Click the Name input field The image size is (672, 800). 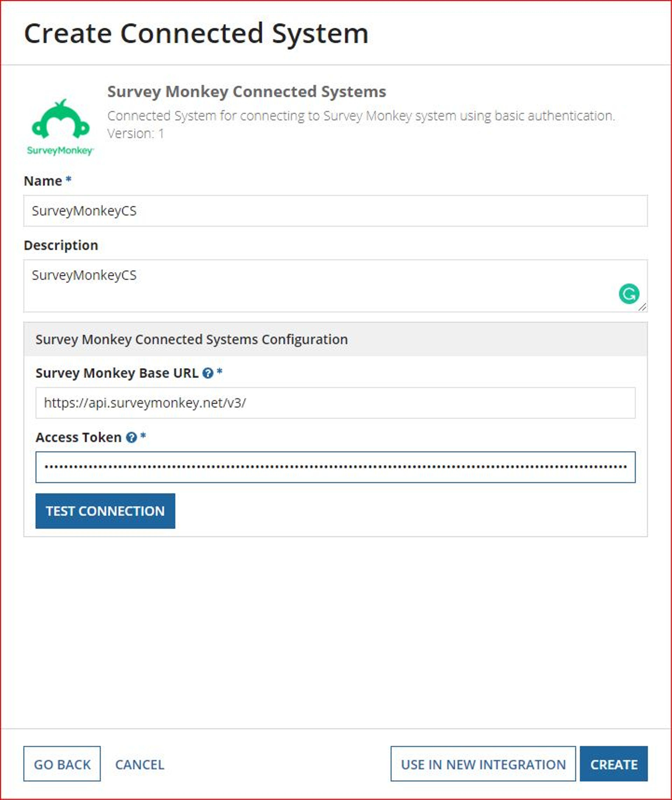335,211
